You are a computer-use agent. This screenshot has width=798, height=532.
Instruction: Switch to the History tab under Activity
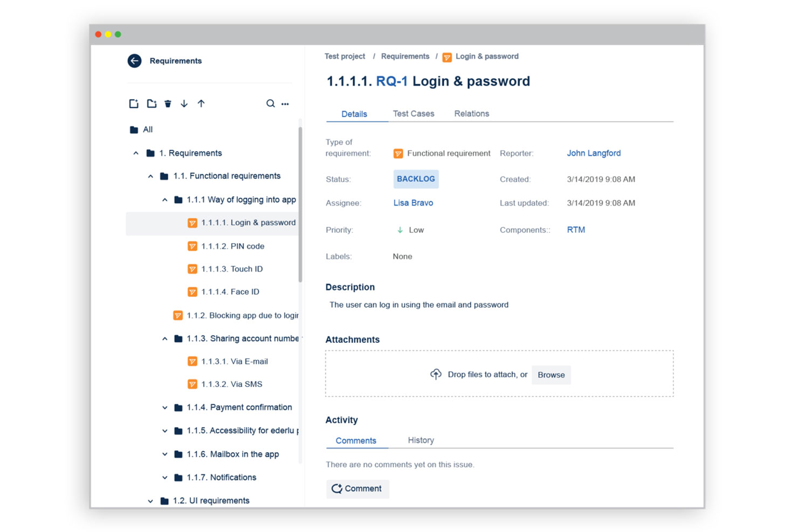pos(421,440)
